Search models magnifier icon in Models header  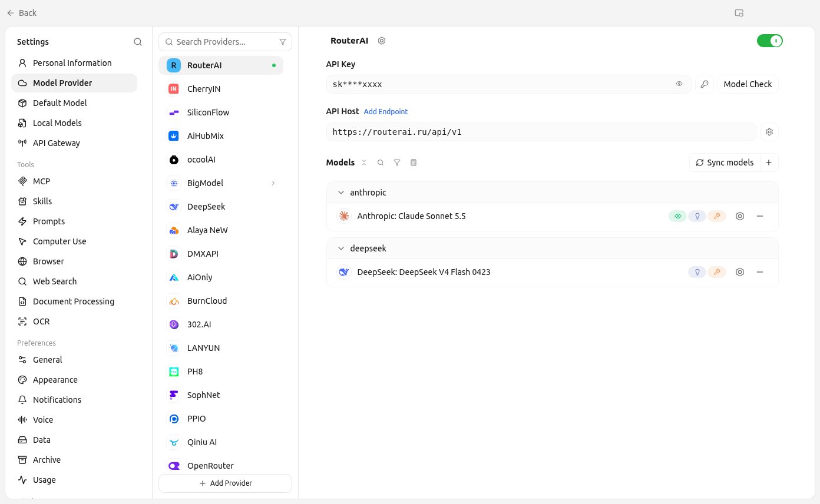pos(381,163)
